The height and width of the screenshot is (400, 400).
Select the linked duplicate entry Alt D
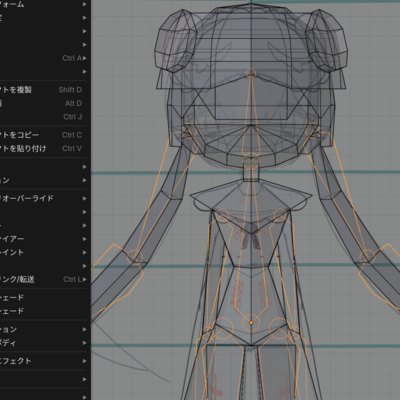click(43, 103)
